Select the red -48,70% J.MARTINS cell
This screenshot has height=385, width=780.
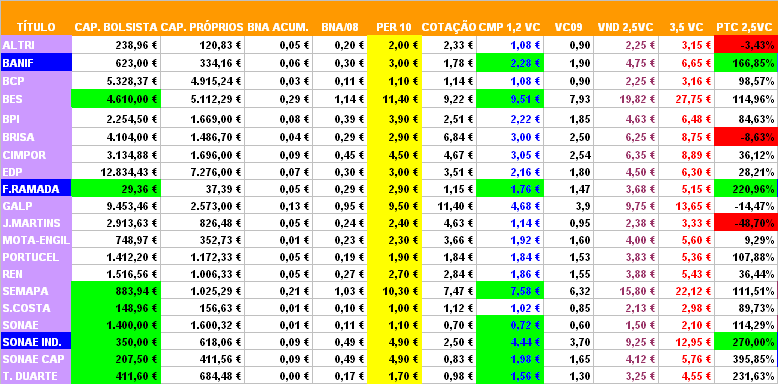point(746,223)
